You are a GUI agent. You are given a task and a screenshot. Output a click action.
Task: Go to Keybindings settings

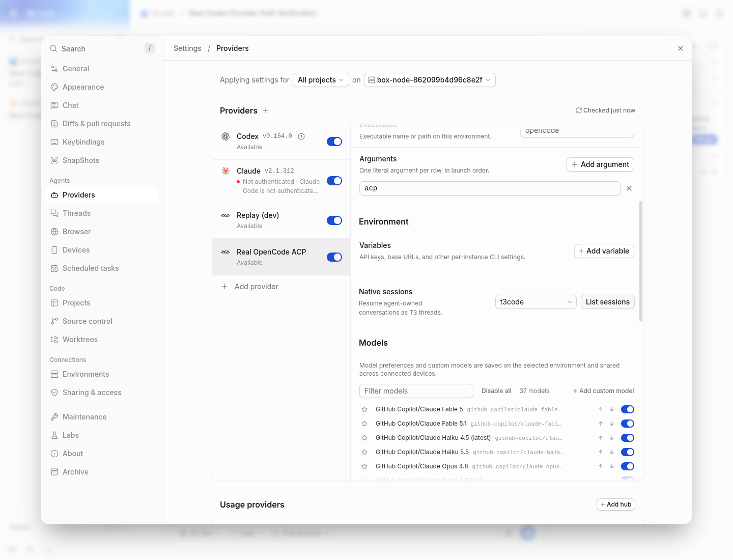[x=102, y=142]
